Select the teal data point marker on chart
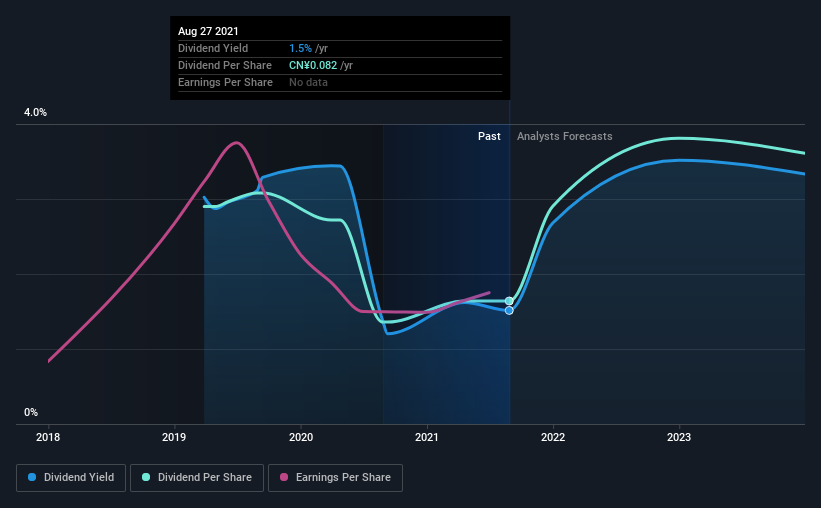 (x=509, y=301)
